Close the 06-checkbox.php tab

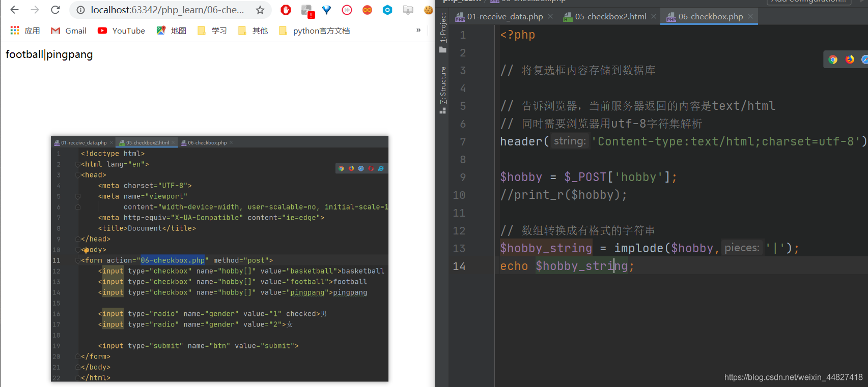coord(750,17)
